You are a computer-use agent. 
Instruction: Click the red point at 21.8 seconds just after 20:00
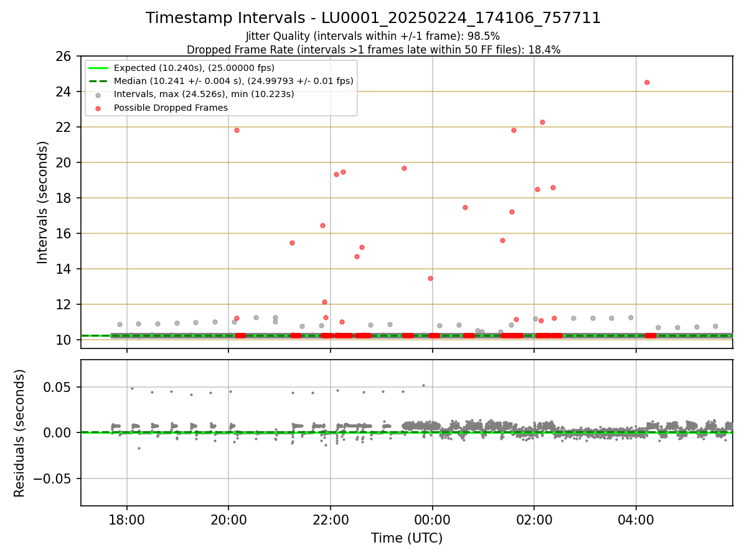(237, 130)
